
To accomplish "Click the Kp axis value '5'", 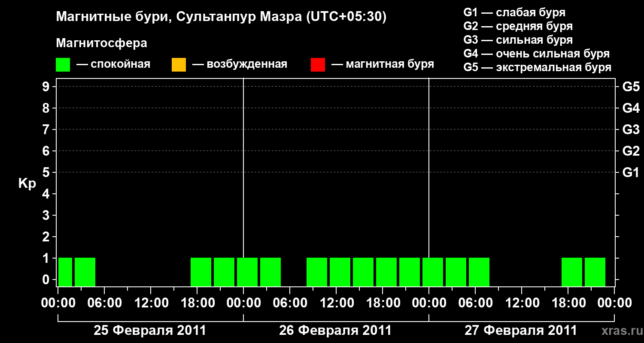I will [x=47, y=172].
